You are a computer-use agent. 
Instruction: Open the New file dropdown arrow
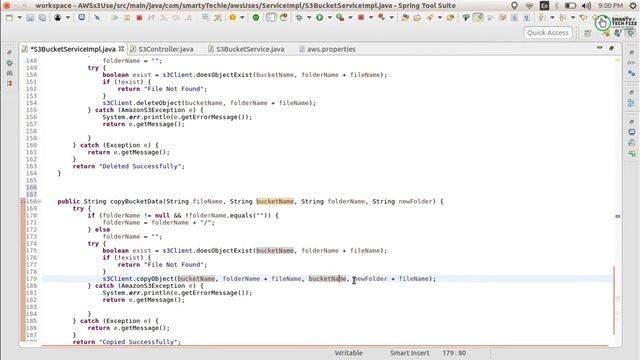click(x=20, y=18)
